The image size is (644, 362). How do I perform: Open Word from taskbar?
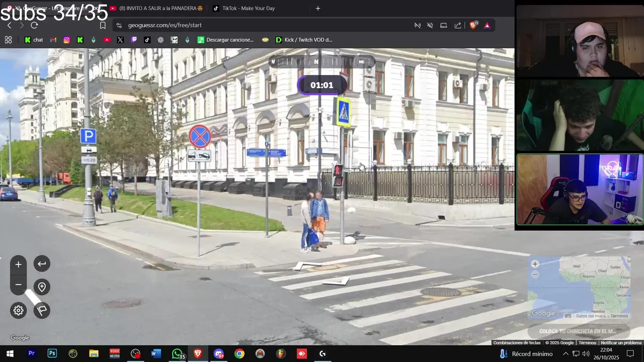(156, 353)
